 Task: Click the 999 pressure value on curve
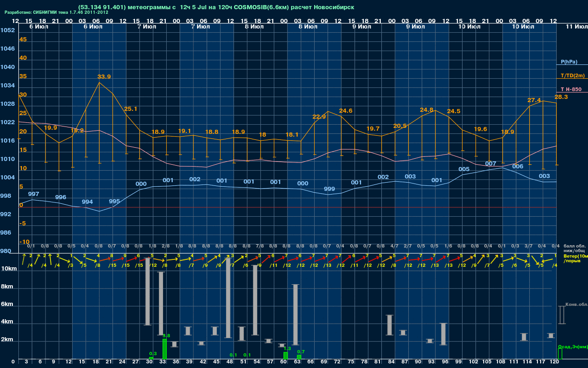[x=329, y=189]
